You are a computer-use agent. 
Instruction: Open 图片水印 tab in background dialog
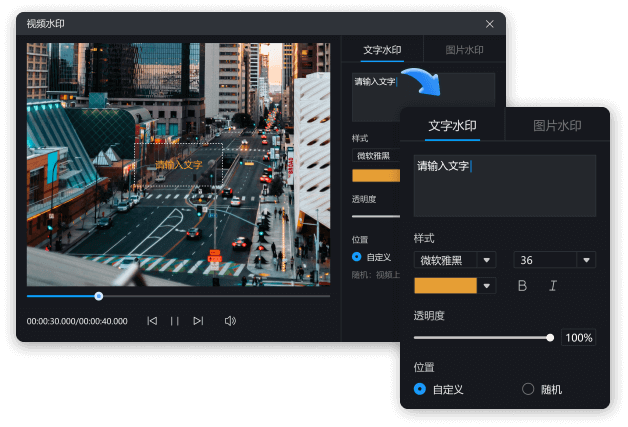[464, 50]
